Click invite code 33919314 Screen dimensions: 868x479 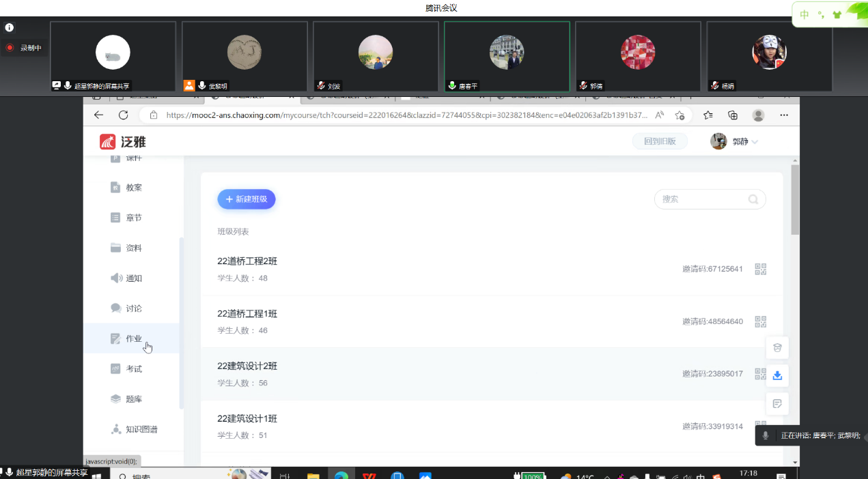712,426
